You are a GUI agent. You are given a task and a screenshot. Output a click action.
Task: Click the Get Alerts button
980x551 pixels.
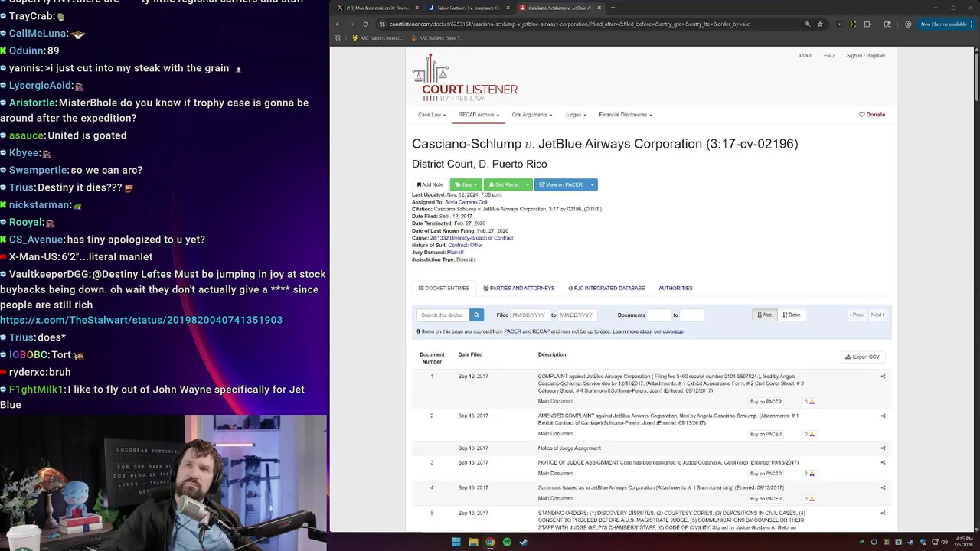(x=504, y=184)
